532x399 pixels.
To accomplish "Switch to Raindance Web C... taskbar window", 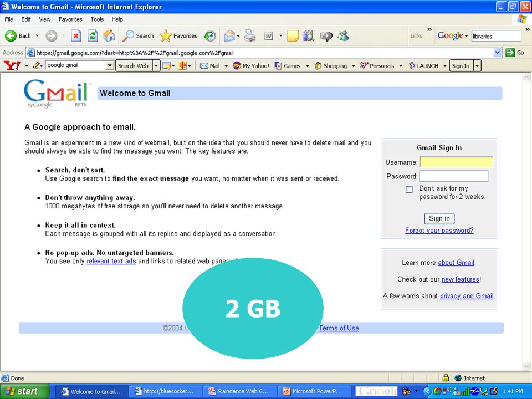I will tap(240, 391).
